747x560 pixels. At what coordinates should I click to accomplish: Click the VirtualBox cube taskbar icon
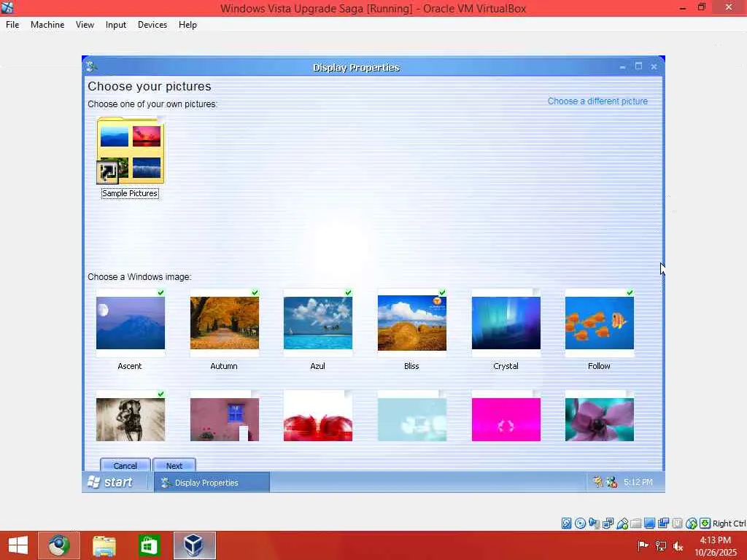[194, 545]
